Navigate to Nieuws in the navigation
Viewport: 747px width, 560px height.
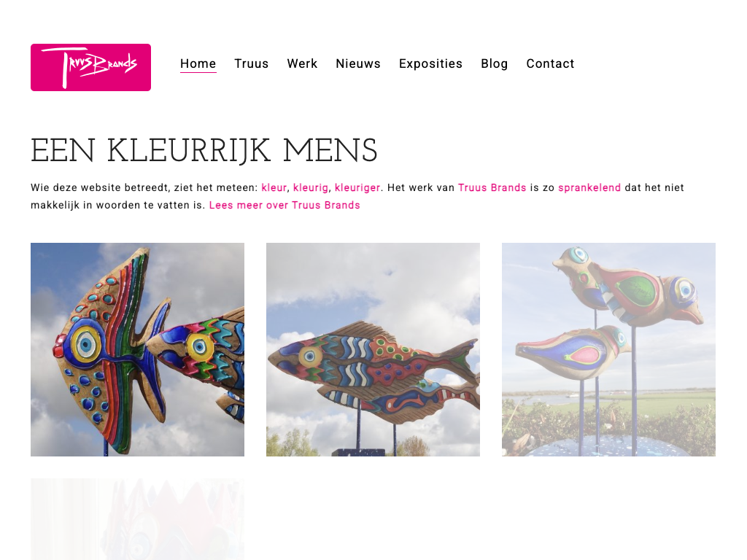click(358, 64)
